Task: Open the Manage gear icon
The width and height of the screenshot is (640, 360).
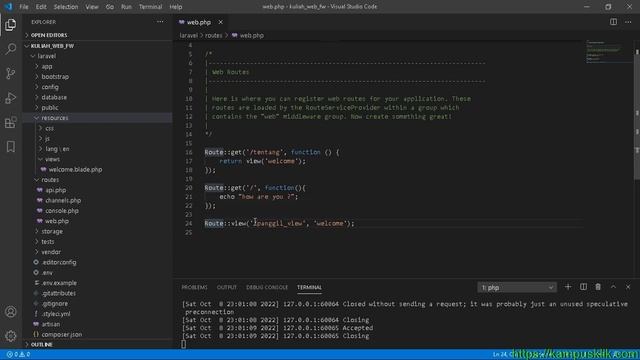Action: click(11, 336)
